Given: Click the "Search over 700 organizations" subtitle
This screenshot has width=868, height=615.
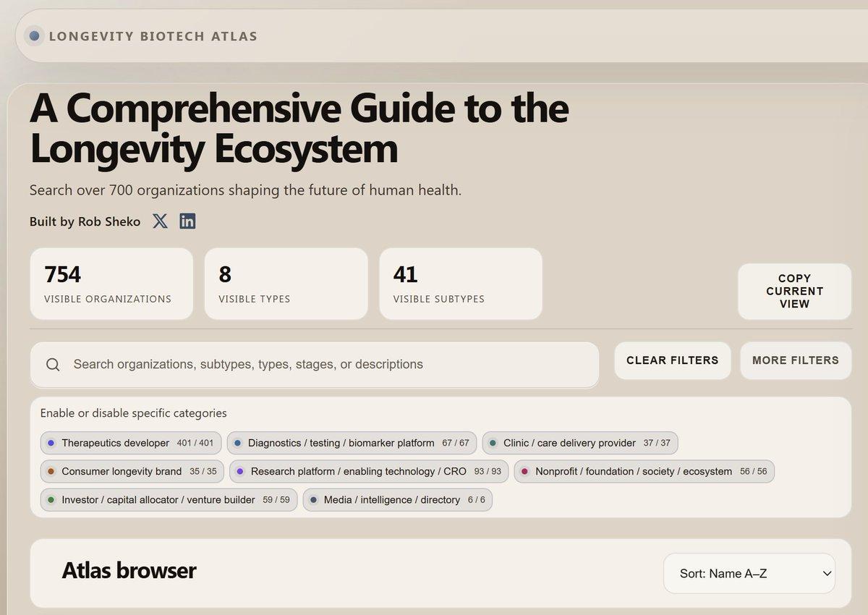Looking at the screenshot, I should coord(245,190).
